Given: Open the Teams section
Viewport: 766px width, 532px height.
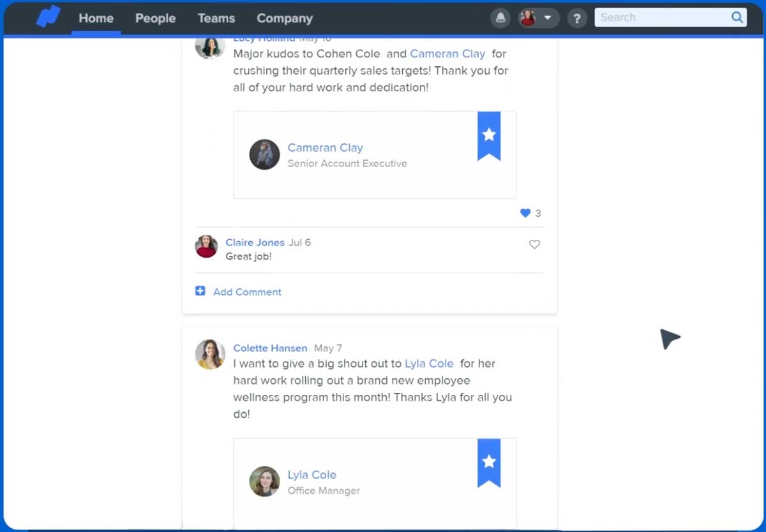Looking at the screenshot, I should point(216,18).
